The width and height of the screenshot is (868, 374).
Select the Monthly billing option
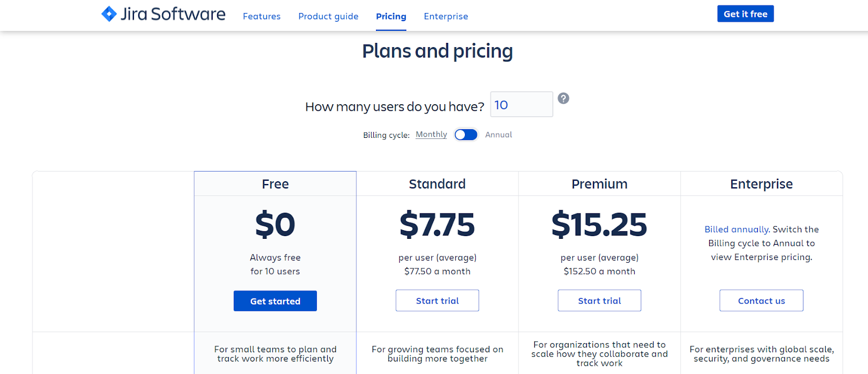coord(431,135)
